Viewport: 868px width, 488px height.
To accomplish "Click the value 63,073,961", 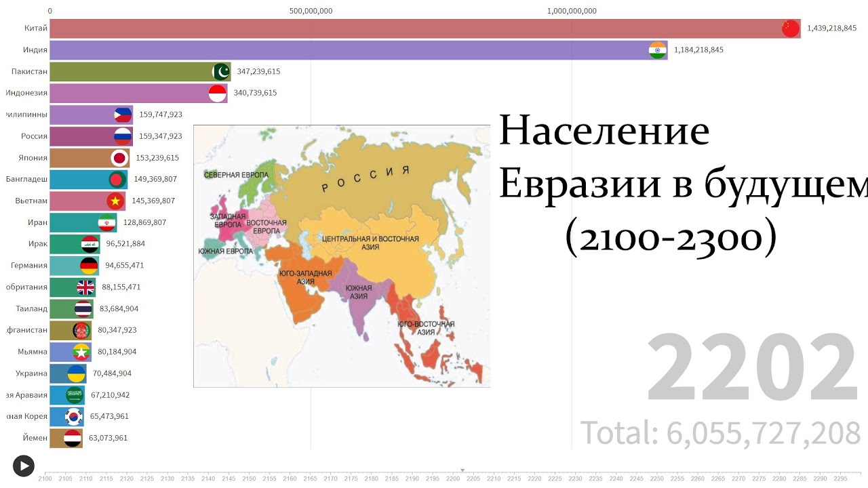I will (108, 438).
